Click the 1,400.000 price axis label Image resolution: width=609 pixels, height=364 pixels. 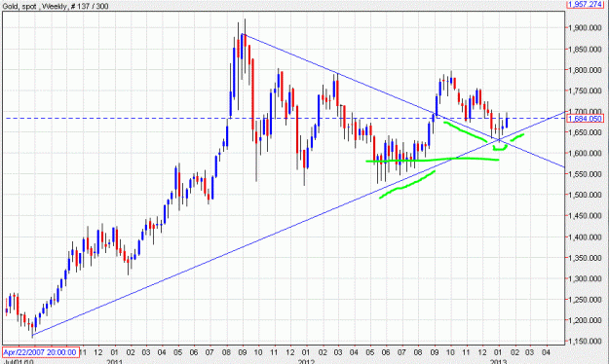pos(586,237)
